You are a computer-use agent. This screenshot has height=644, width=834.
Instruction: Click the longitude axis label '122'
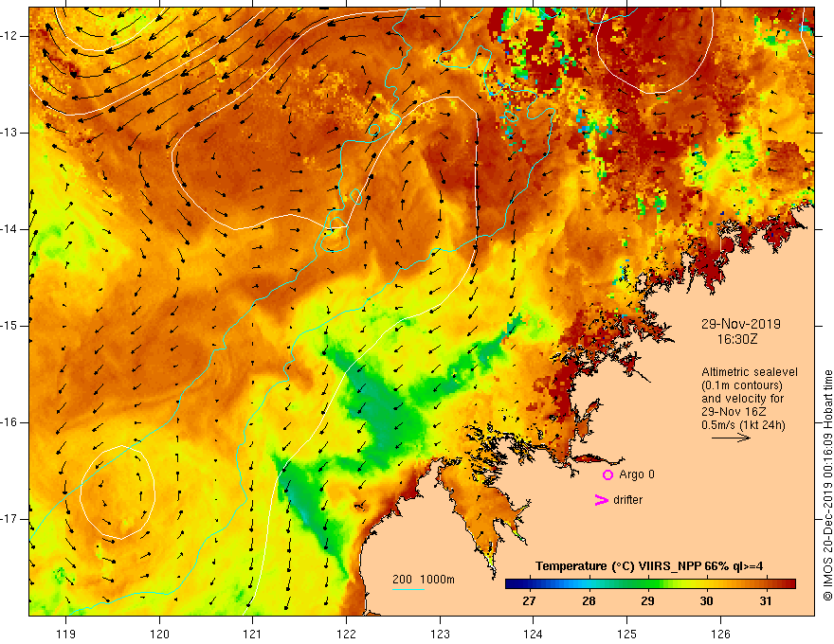(x=346, y=634)
